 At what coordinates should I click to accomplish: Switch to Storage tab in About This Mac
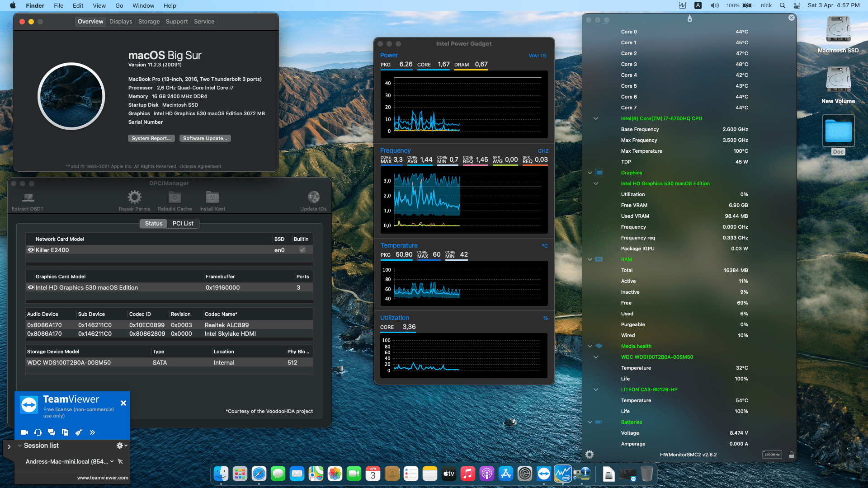point(149,21)
